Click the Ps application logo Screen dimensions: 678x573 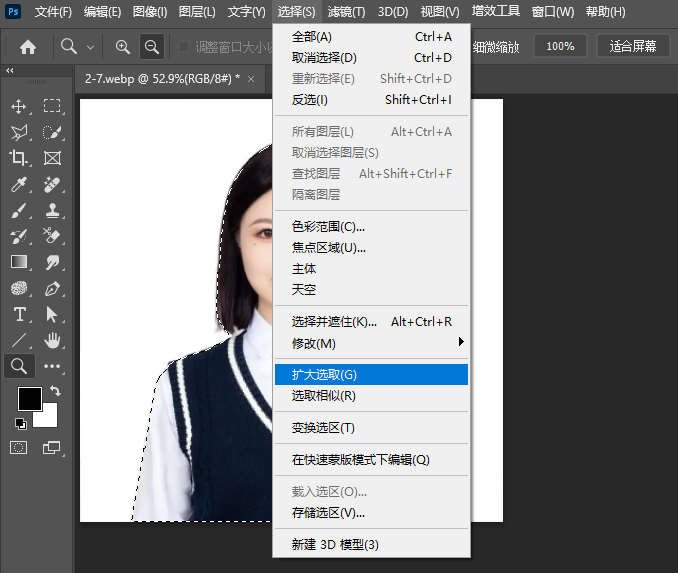point(13,11)
